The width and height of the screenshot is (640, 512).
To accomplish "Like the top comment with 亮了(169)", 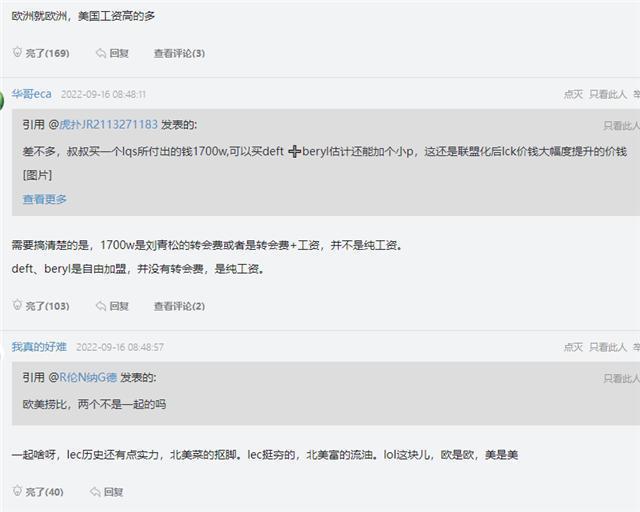I will click(x=40, y=53).
